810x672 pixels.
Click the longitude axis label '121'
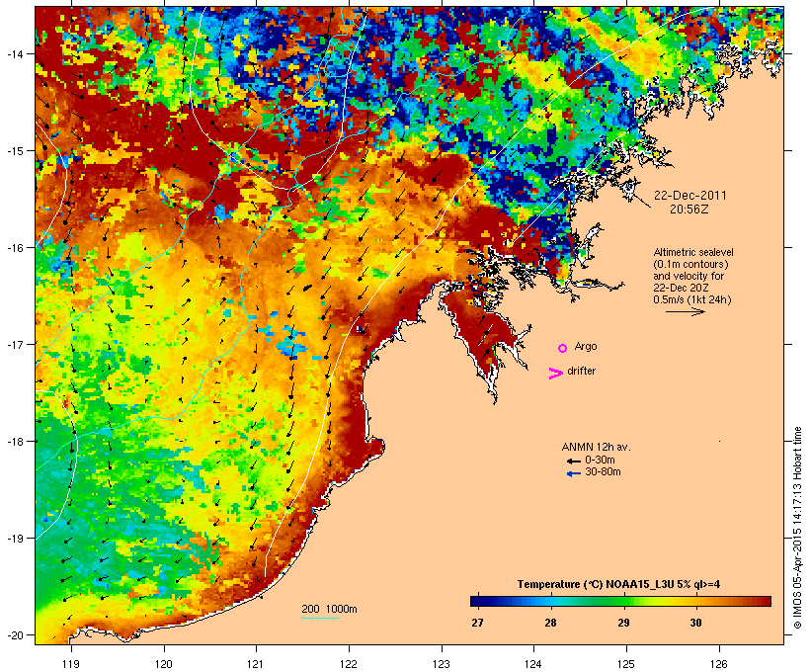point(256,664)
